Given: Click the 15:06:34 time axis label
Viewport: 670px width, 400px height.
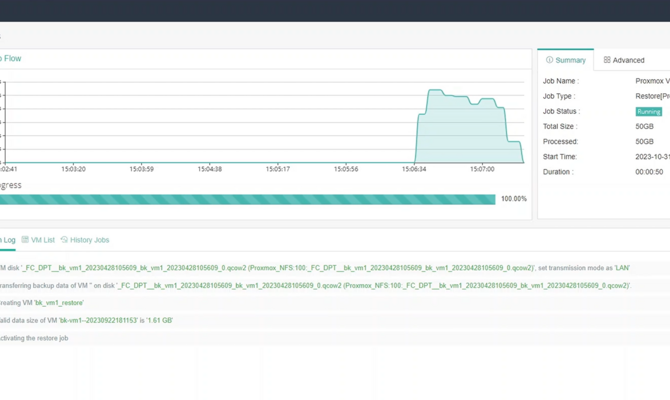Looking at the screenshot, I should point(414,169).
